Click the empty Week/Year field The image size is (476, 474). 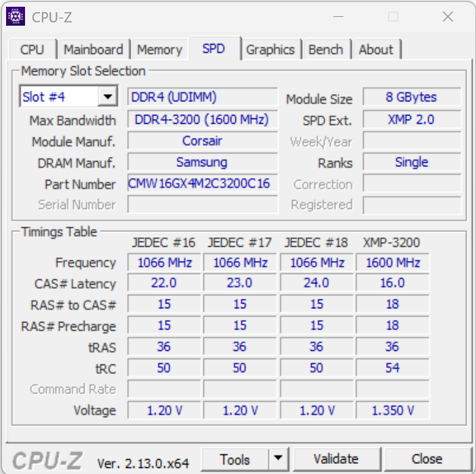coord(412,141)
